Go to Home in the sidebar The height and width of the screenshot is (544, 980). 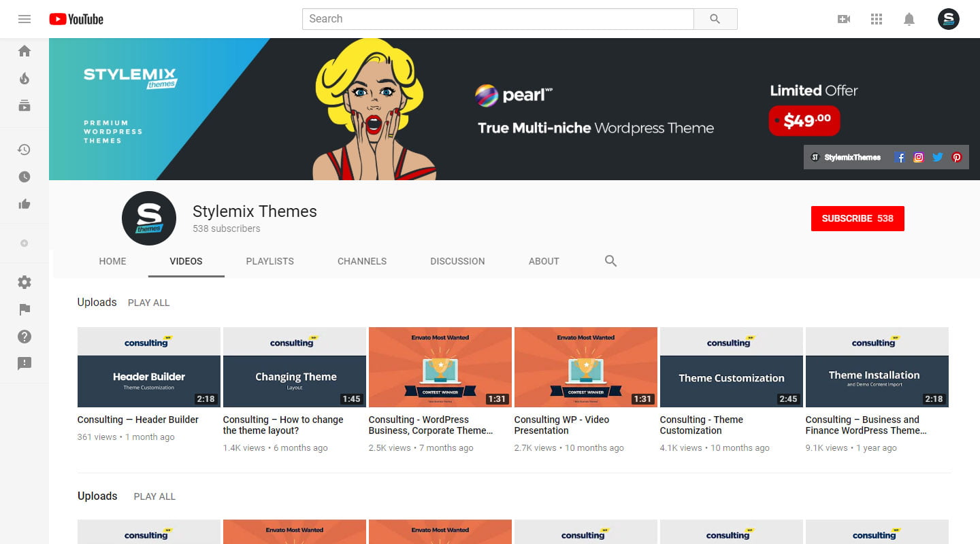24,51
